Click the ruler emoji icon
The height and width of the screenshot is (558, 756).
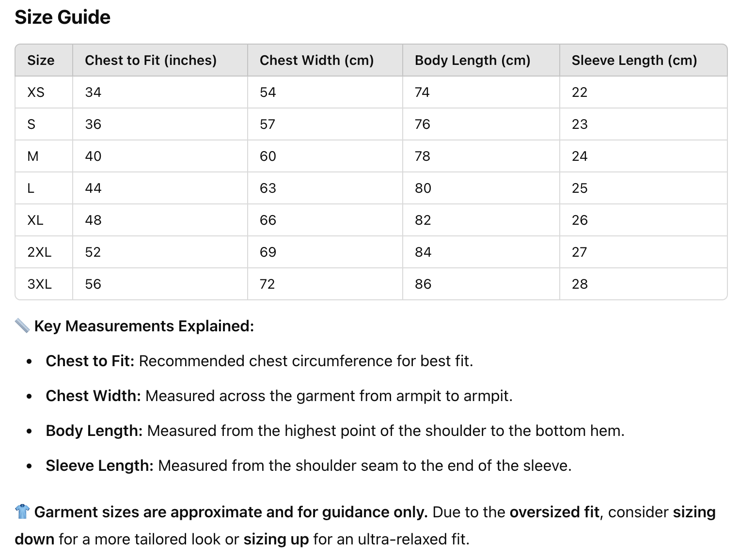tap(22, 326)
